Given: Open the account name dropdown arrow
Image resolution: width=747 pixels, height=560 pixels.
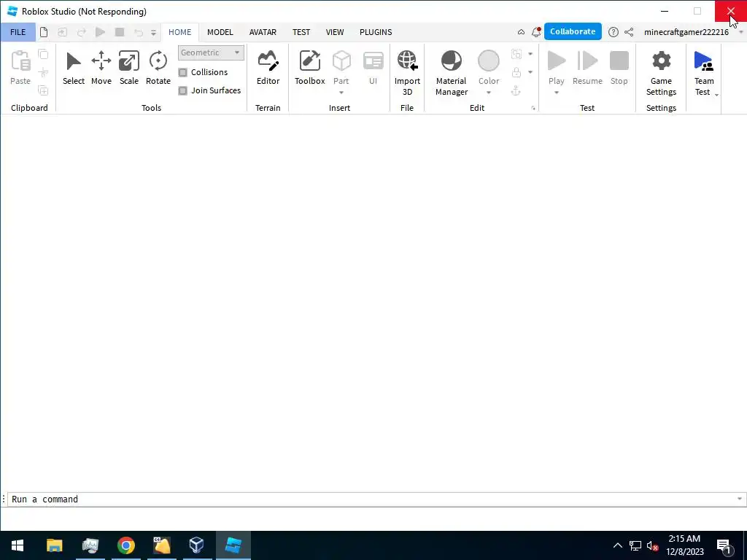Looking at the screenshot, I should (741, 32).
